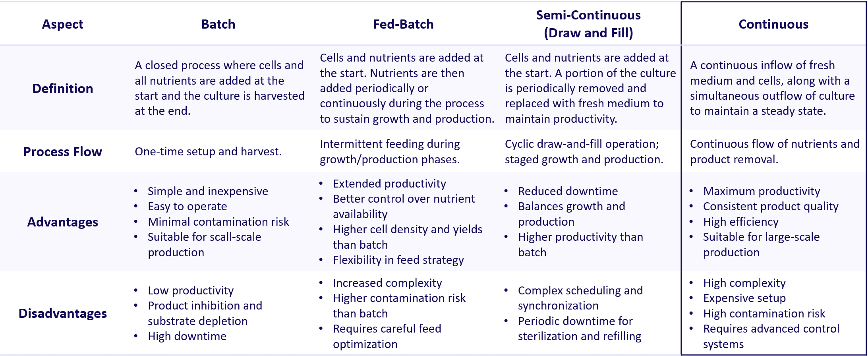Click the Disadvantages row label
Screen dimensions: 868x356
pyautogui.click(x=62, y=313)
